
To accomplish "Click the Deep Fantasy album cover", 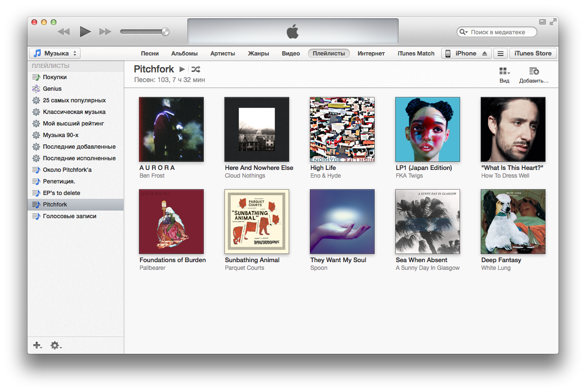I will 513,222.
